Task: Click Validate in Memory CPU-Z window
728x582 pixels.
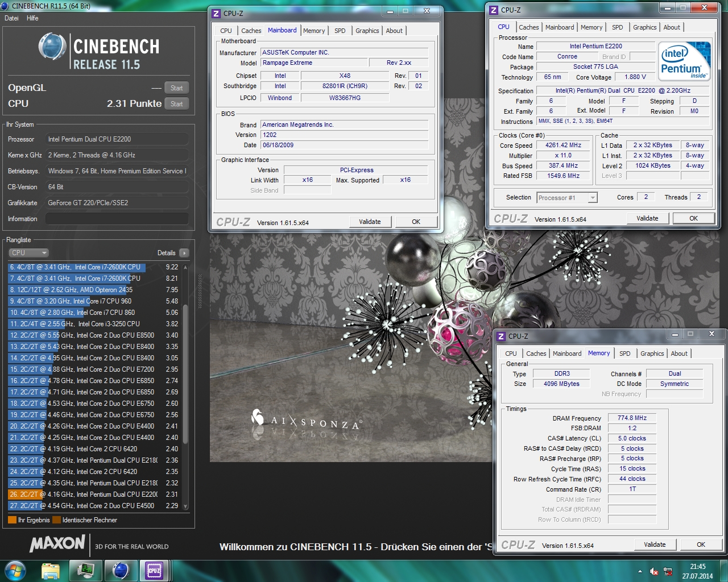Action: [x=655, y=544]
